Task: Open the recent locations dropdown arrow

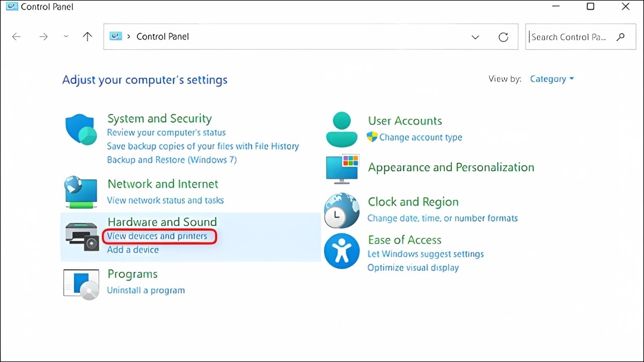Action: pos(66,36)
